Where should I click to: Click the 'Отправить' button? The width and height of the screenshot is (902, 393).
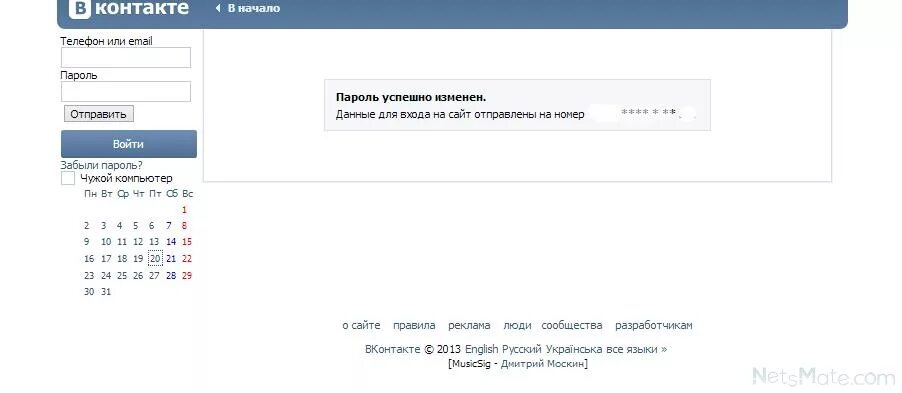[x=98, y=114]
